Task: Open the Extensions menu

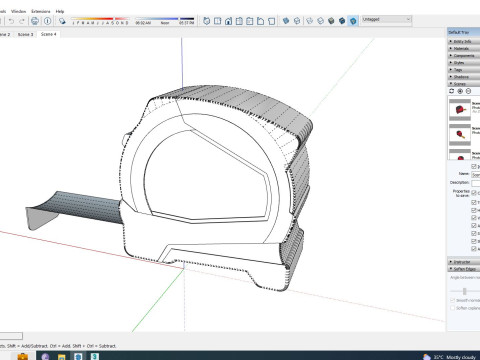Action: click(41, 11)
